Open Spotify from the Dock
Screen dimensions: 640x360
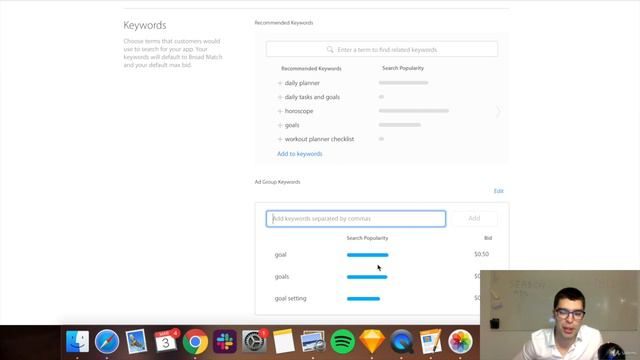coord(342,341)
